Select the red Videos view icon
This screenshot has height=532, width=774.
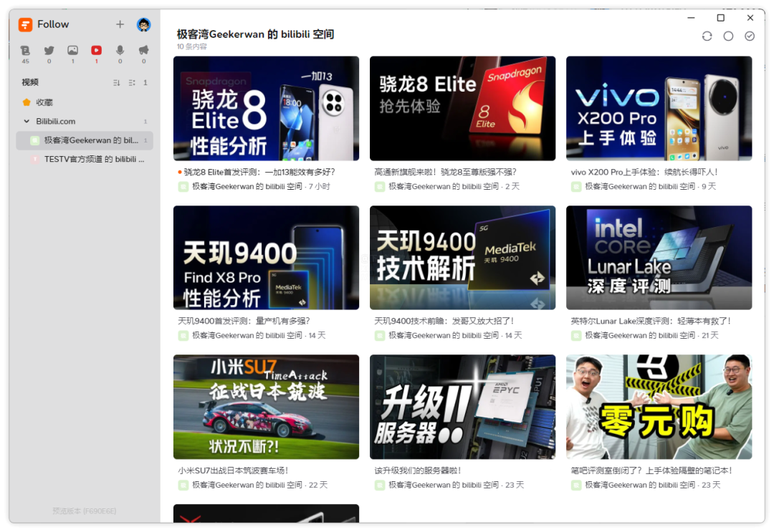pos(96,50)
